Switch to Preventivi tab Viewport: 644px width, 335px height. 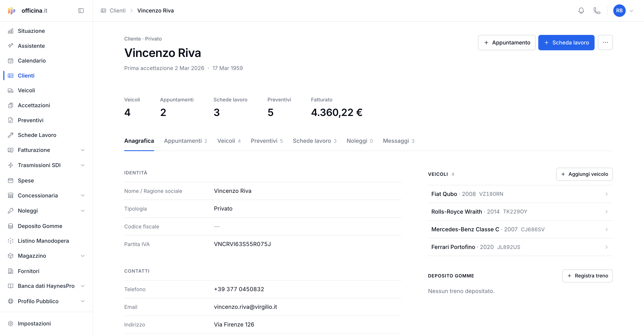tap(267, 141)
